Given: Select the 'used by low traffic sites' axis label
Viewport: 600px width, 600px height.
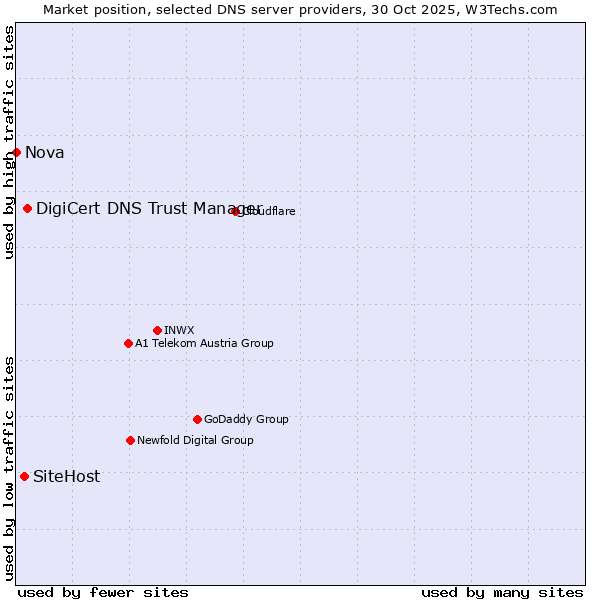Looking at the screenshot, I should 9,468.
